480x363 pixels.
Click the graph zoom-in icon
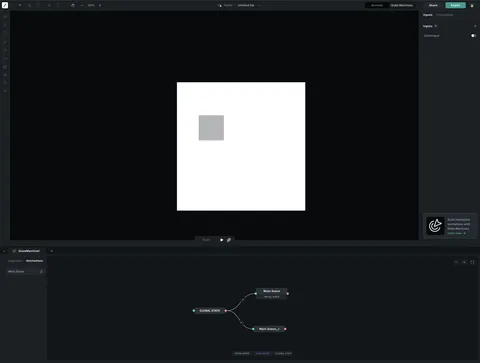(x=464, y=262)
